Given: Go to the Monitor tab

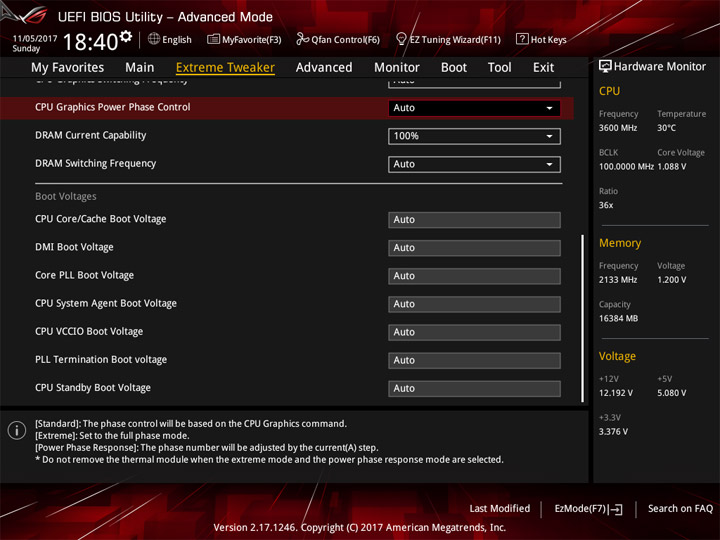Looking at the screenshot, I should pos(397,68).
